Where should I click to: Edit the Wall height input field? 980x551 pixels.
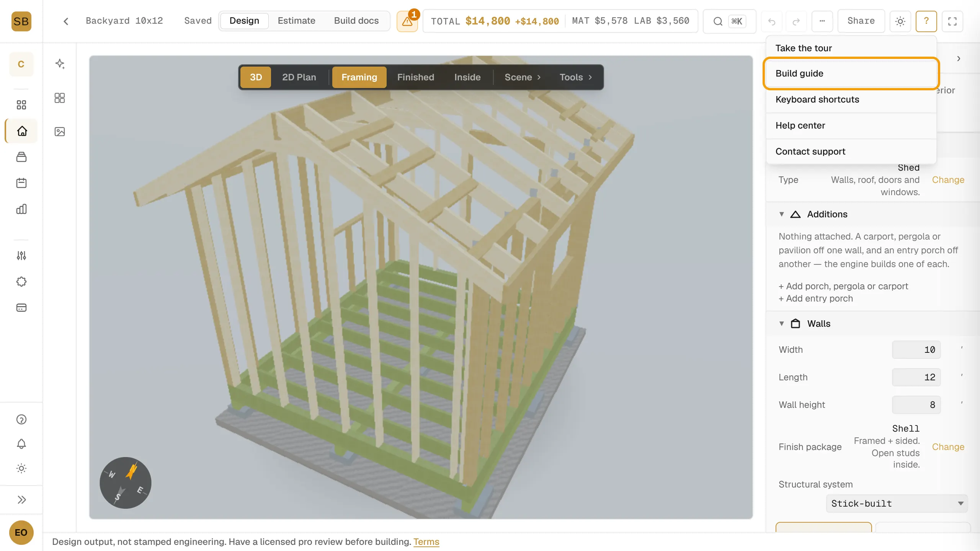(916, 405)
